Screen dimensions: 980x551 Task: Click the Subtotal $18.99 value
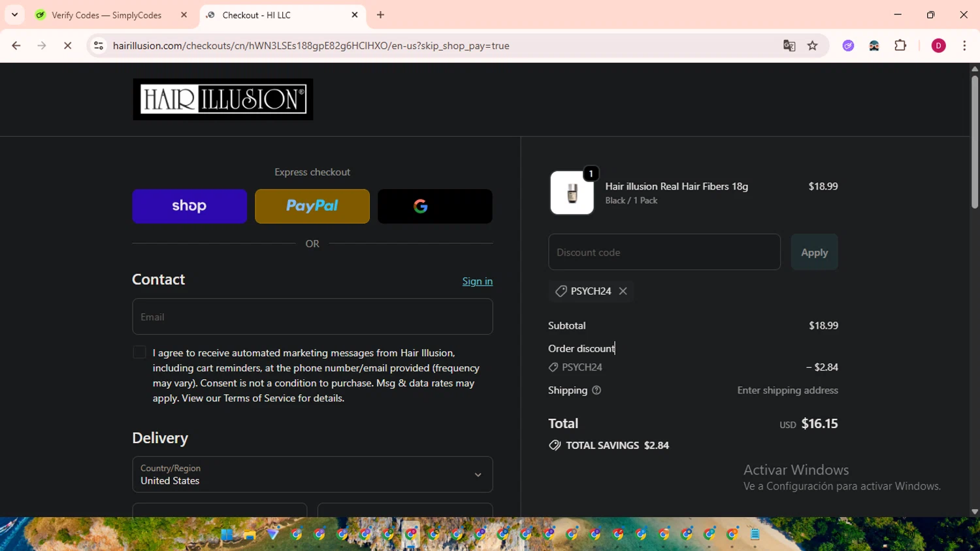[x=823, y=326]
